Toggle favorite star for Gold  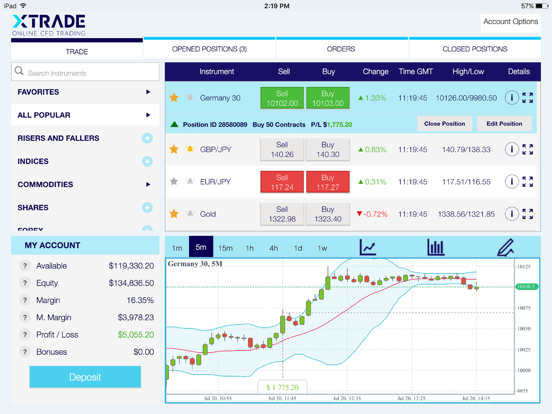tap(174, 214)
